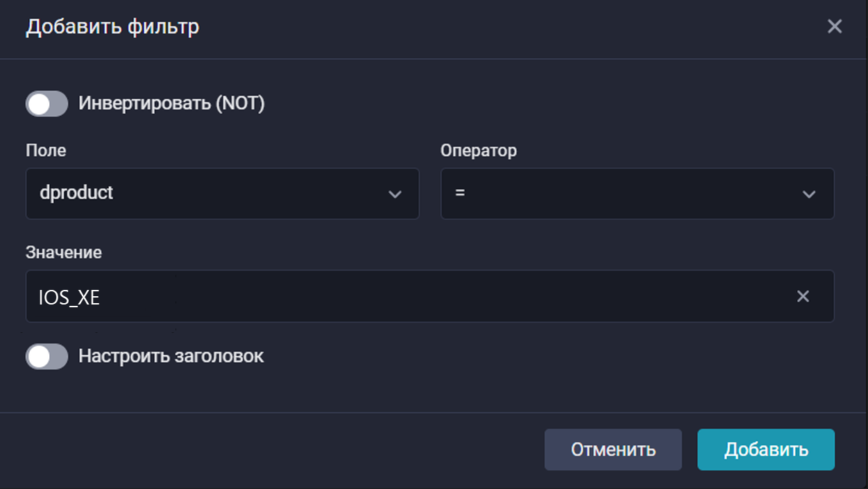Click the Инвертировать (NOT) label text

coord(171,104)
